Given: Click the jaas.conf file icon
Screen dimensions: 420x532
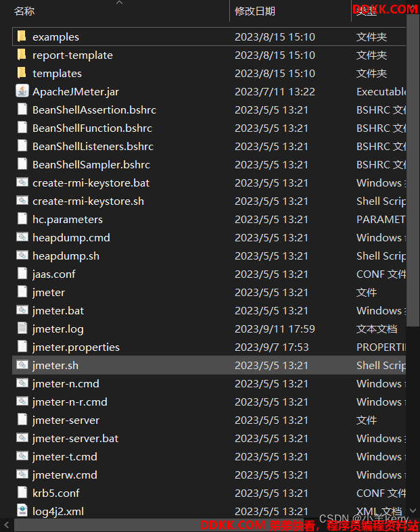Looking at the screenshot, I should 22,274.
